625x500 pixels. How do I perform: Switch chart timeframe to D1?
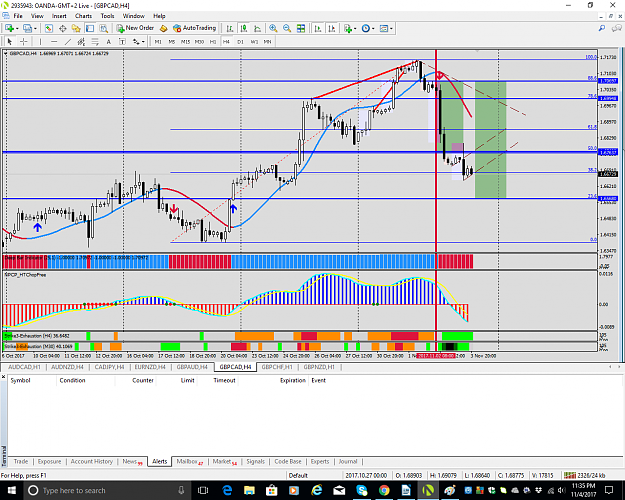click(240, 41)
